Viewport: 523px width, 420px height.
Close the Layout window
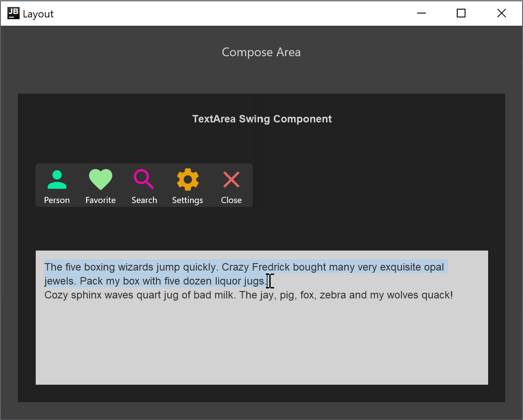tap(501, 14)
